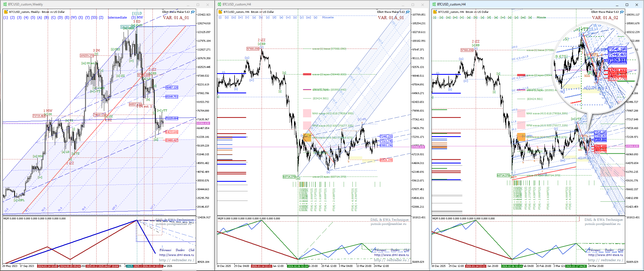The width and height of the screenshot is (644, 271).
Task: Click graduation cap icon in the Minuette H4 chart
Action: tap(408, 12)
